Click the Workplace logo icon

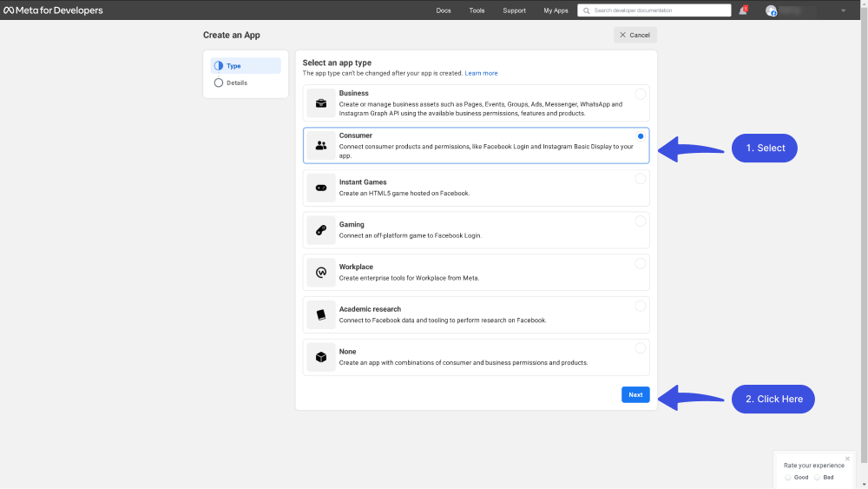point(321,273)
